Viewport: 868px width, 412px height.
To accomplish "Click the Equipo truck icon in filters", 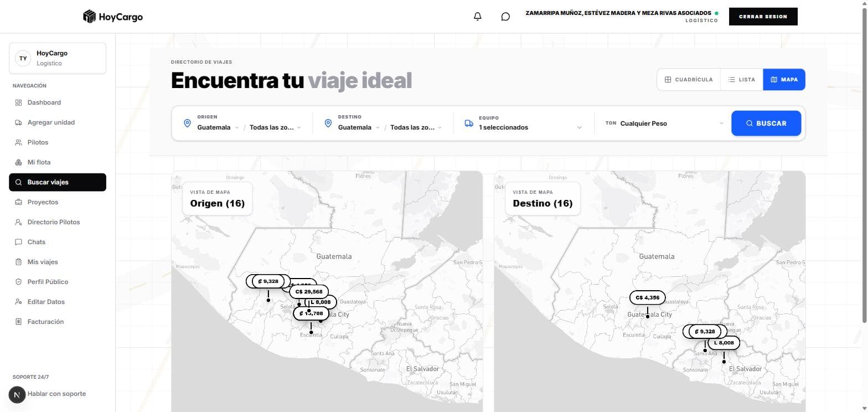I will (x=469, y=123).
